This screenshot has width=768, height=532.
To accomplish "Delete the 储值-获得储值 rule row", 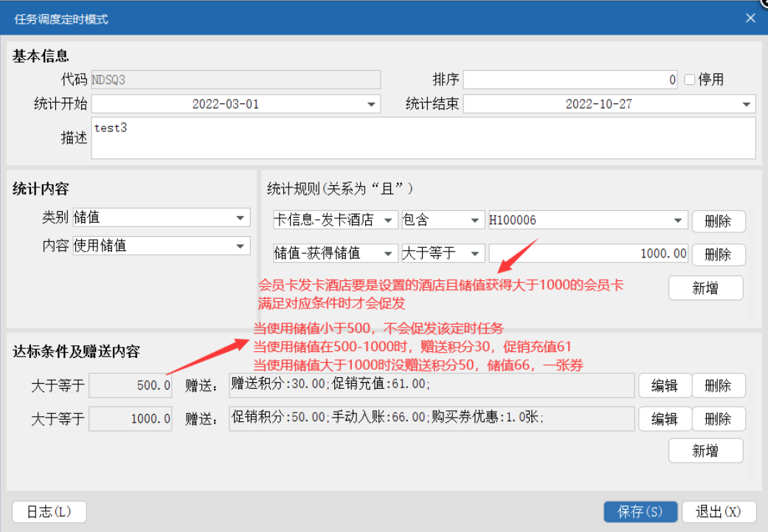I will (x=718, y=255).
